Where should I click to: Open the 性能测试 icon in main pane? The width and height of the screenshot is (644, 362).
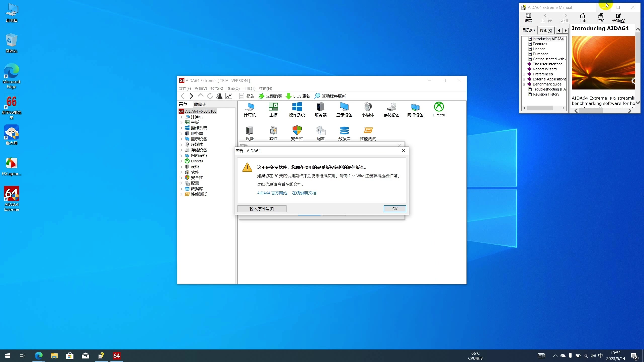[368, 133]
